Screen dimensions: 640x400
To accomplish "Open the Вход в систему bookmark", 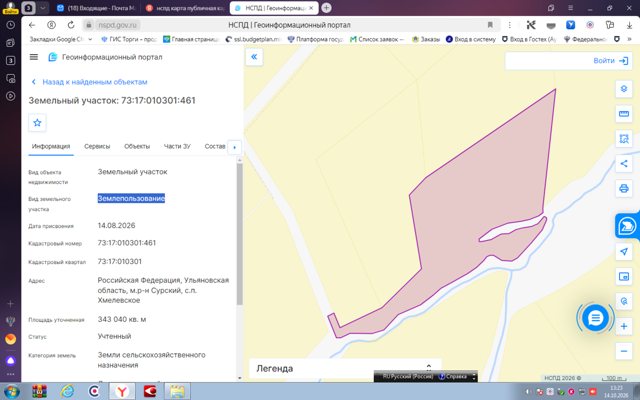I will coord(471,39).
